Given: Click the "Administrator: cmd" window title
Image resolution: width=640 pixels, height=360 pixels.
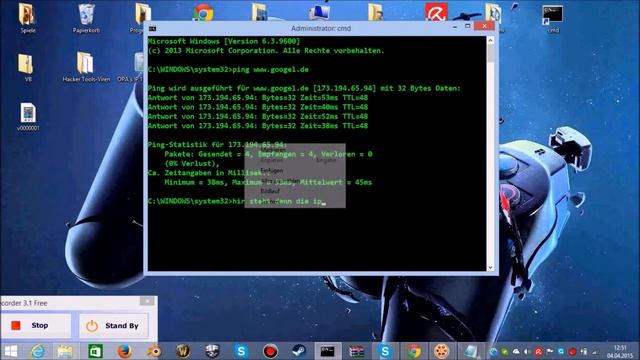Looking at the screenshot, I should (x=321, y=28).
